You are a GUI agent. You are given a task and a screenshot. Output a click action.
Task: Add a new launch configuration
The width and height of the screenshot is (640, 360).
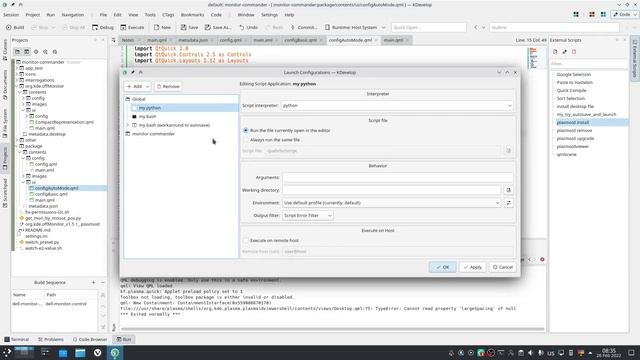pos(134,87)
